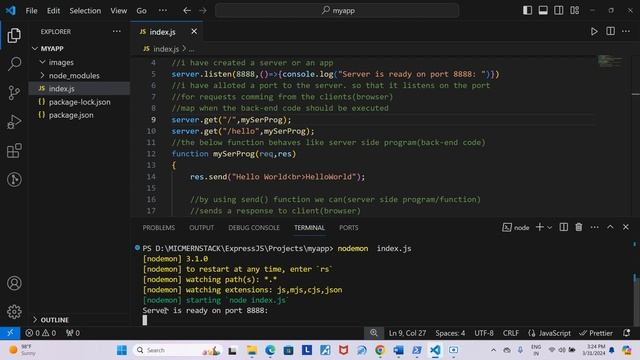Image resolution: width=640 pixels, height=360 pixels.
Task: Open the Selection menu
Action: tap(85, 11)
